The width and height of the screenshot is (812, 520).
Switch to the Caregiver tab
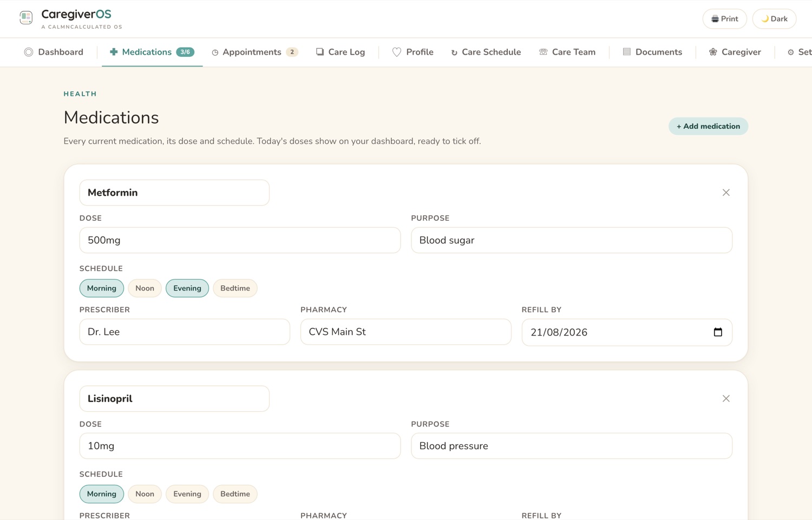(735, 52)
